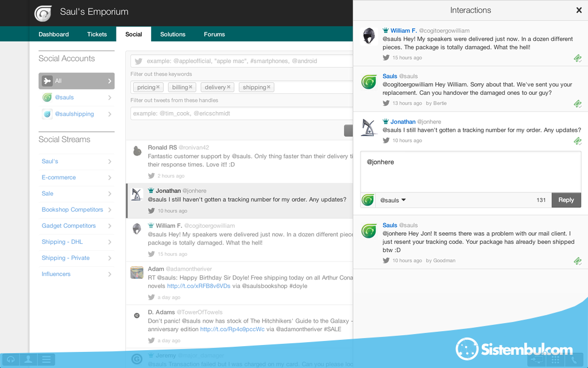Click the reply text box with @jonhere
The height and width of the screenshot is (368, 588).
pos(471,172)
